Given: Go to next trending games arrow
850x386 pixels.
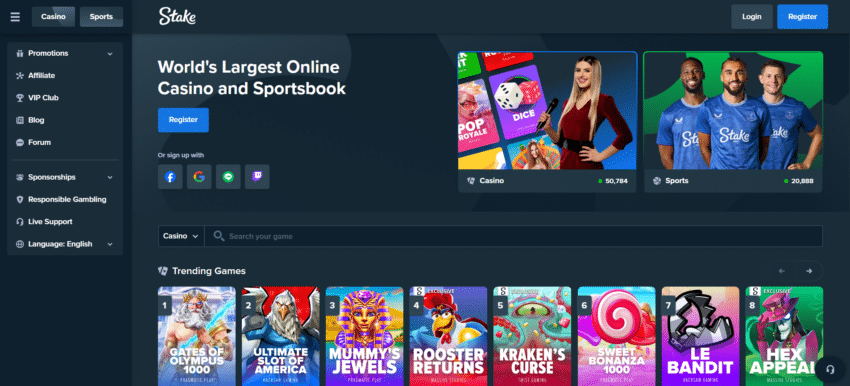Looking at the screenshot, I should click(x=809, y=271).
